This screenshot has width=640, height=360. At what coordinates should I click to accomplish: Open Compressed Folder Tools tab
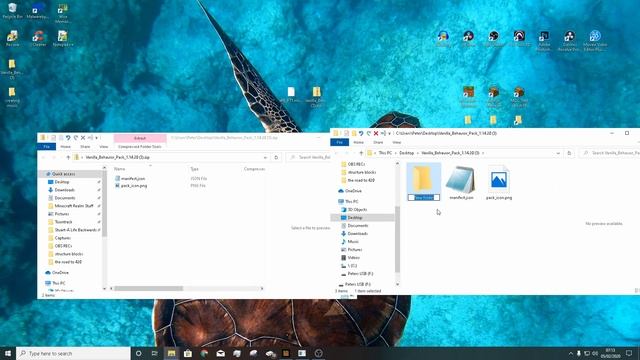[x=140, y=147]
